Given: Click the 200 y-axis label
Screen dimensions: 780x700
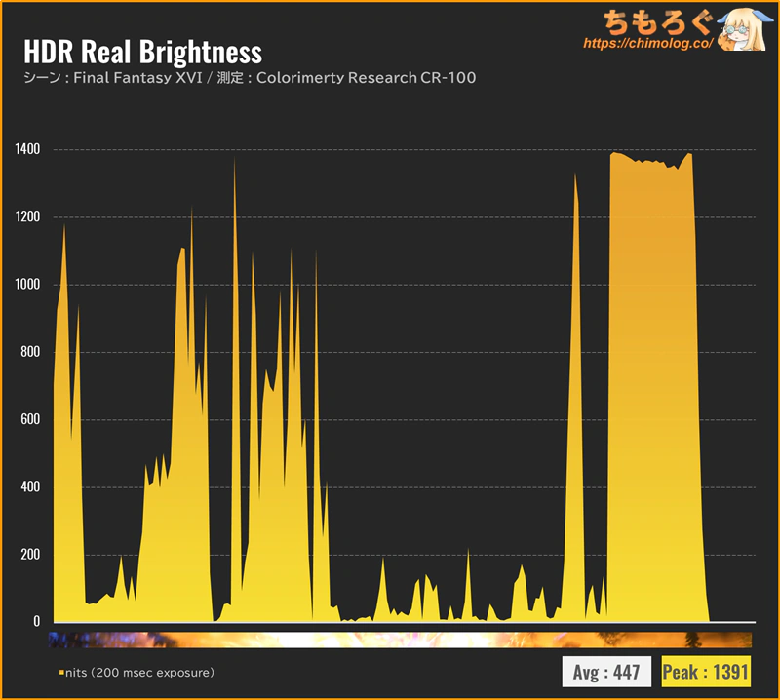Looking at the screenshot, I should click(30, 554).
